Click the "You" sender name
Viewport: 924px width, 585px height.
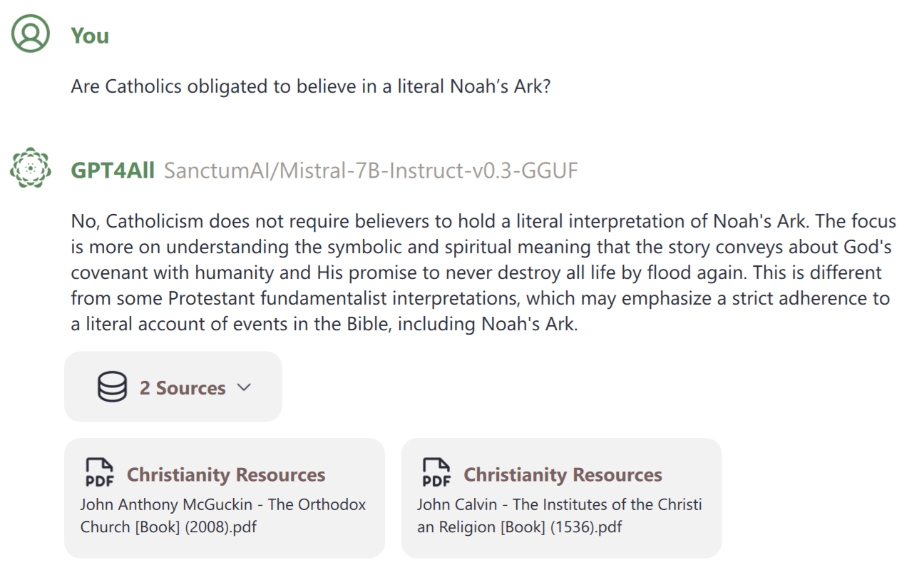point(90,36)
